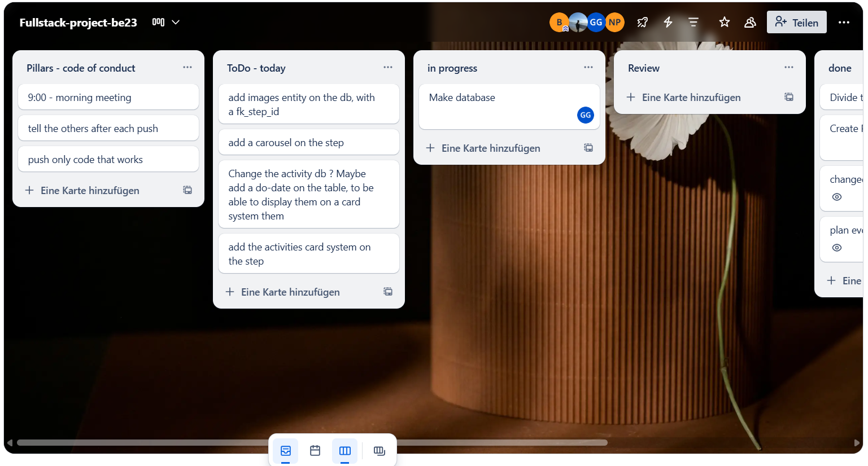Click the workspace visibility people icon
The height and width of the screenshot is (466, 868).
(750, 23)
